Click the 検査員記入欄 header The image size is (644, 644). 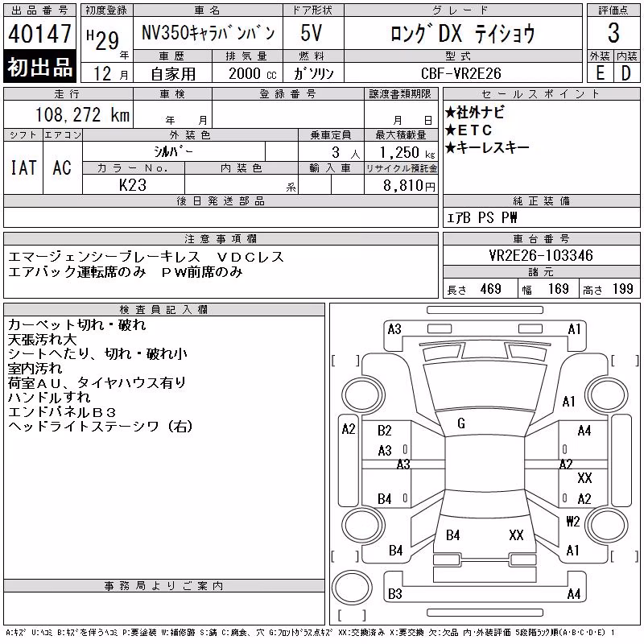tap(163, 309)
